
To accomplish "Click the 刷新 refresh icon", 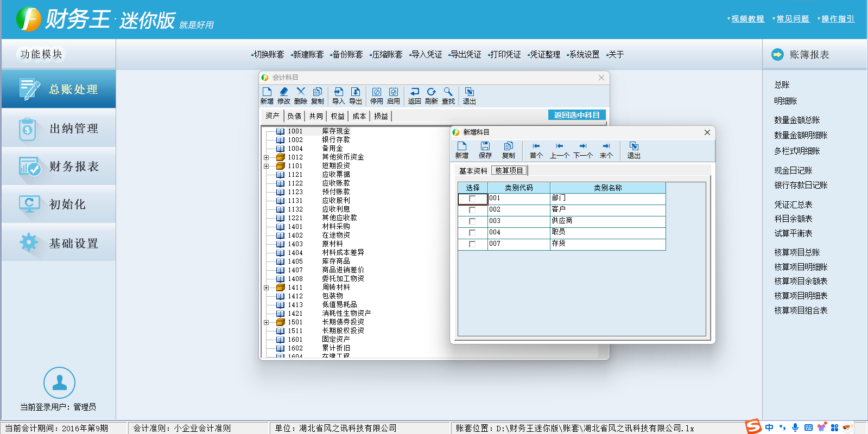I will coord(432,95).
